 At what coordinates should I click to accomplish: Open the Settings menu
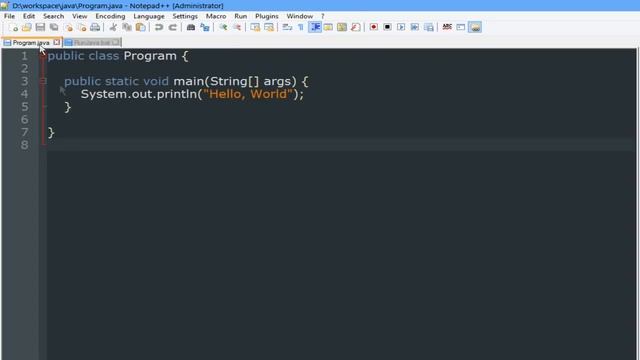(185, 16)
